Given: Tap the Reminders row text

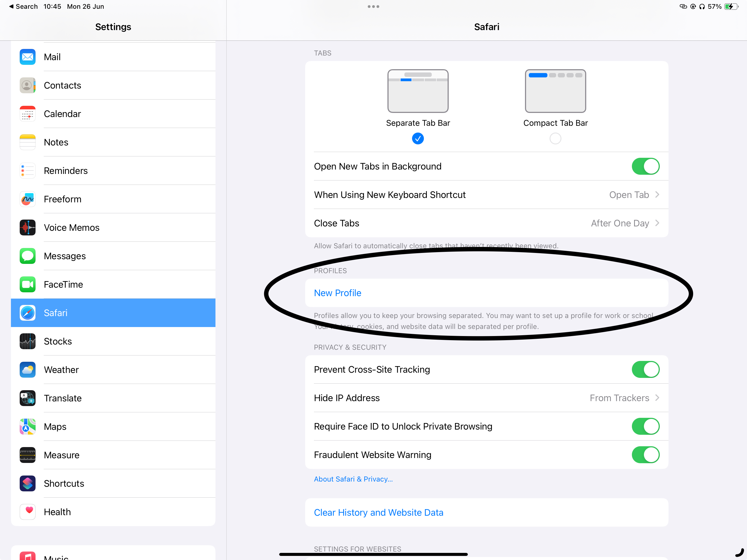Looking at the screenshot, I should pyautogui.click(x=66, y=171).
